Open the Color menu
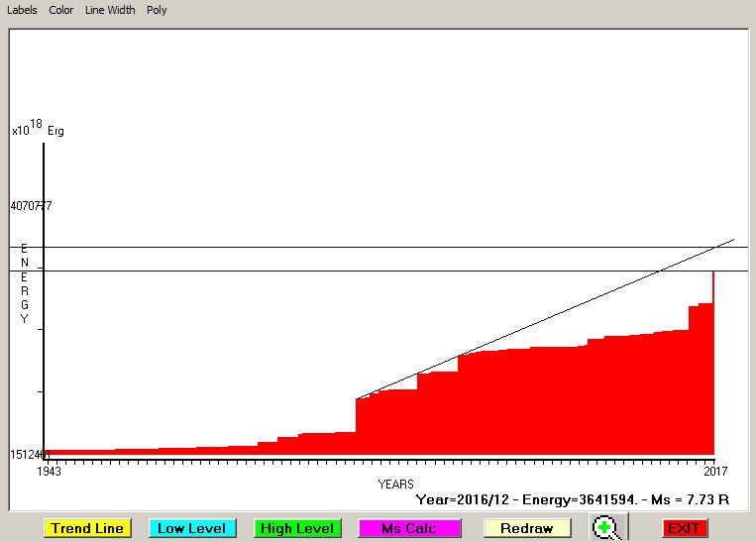Screen dimensions: 756x542 click(x=61, y=10)
